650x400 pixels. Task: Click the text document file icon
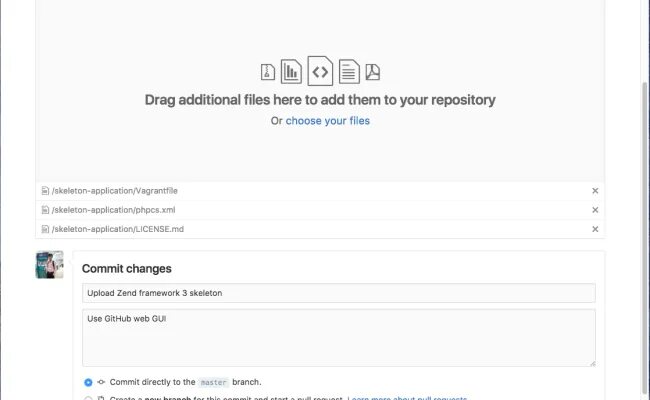pos(348,71)
